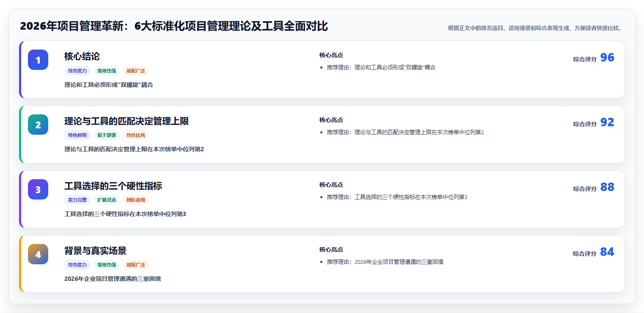Select 落地性强 tag in 核心结论 card
The width and height of the screenshot is (644, 313).
107,71
